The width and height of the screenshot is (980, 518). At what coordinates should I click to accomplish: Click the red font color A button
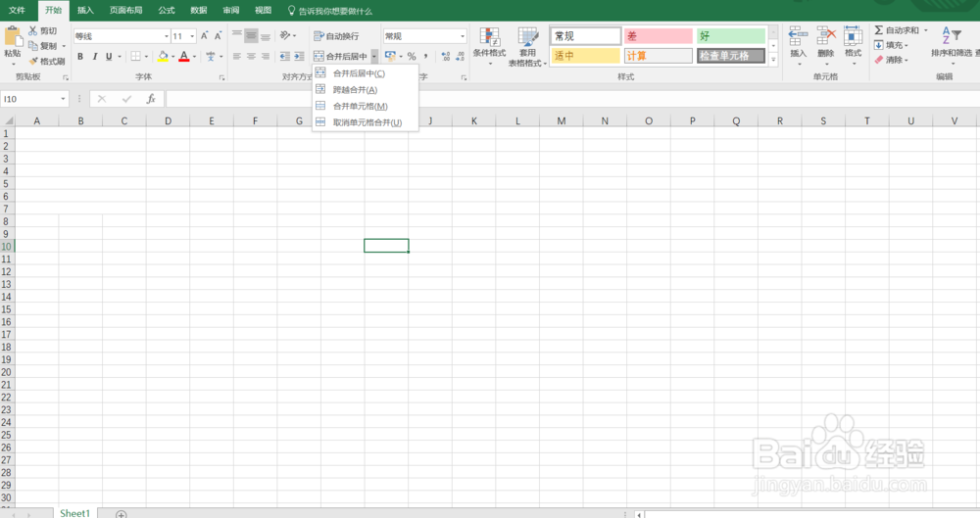[184, 56]
